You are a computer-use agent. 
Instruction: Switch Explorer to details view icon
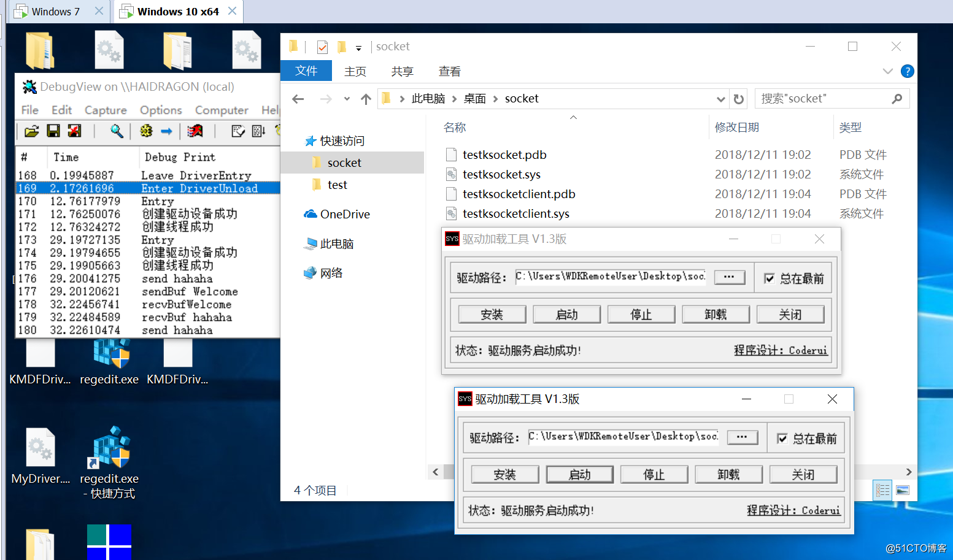(882, 490)
